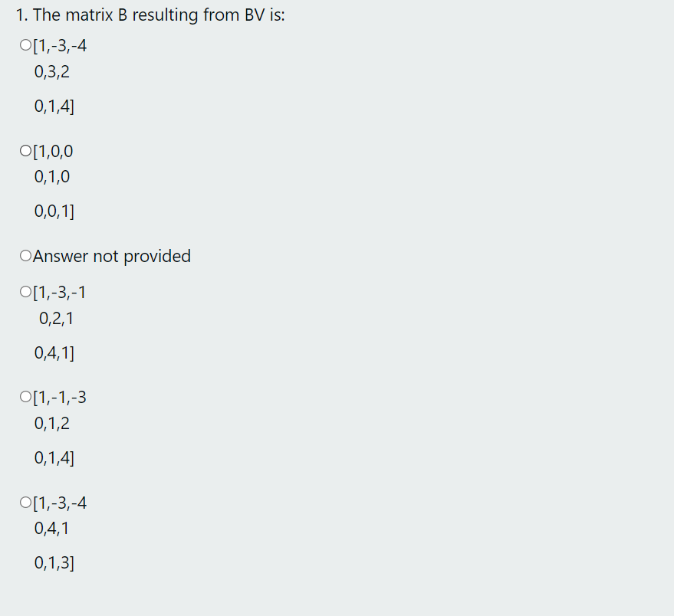Click the matrix text [1,0,0

pyautogui.click(x=52, y=151)
